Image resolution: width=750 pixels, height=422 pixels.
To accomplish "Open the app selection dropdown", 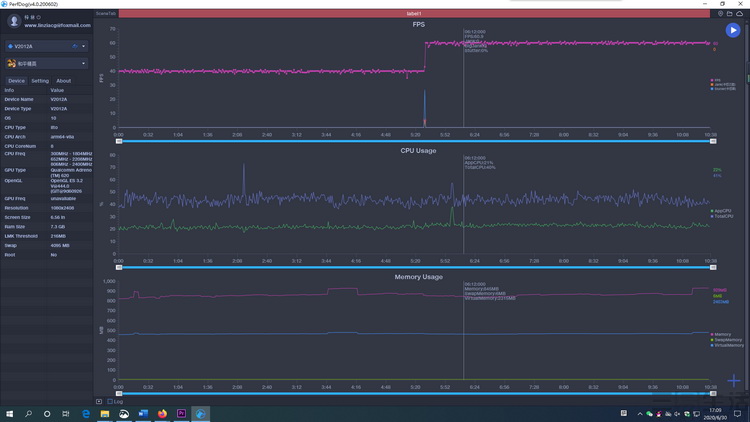I will 83,63.
